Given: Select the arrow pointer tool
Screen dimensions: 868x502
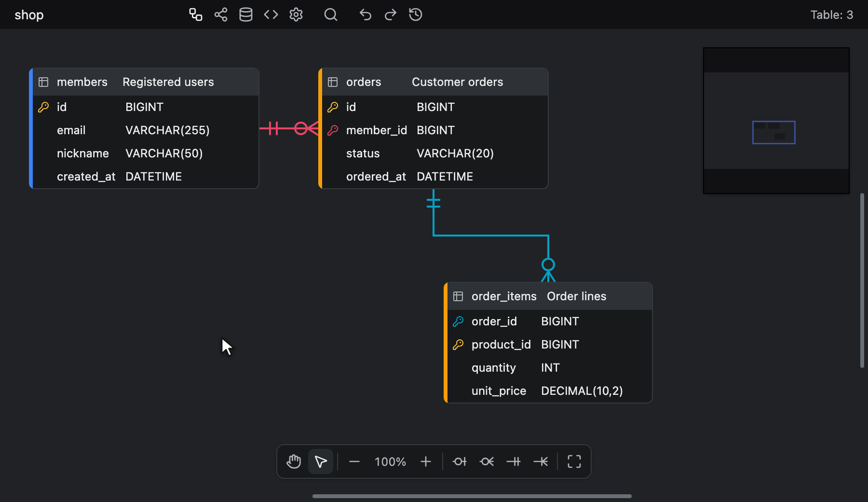Looking at the screenshot, I should tap(321, 461).
